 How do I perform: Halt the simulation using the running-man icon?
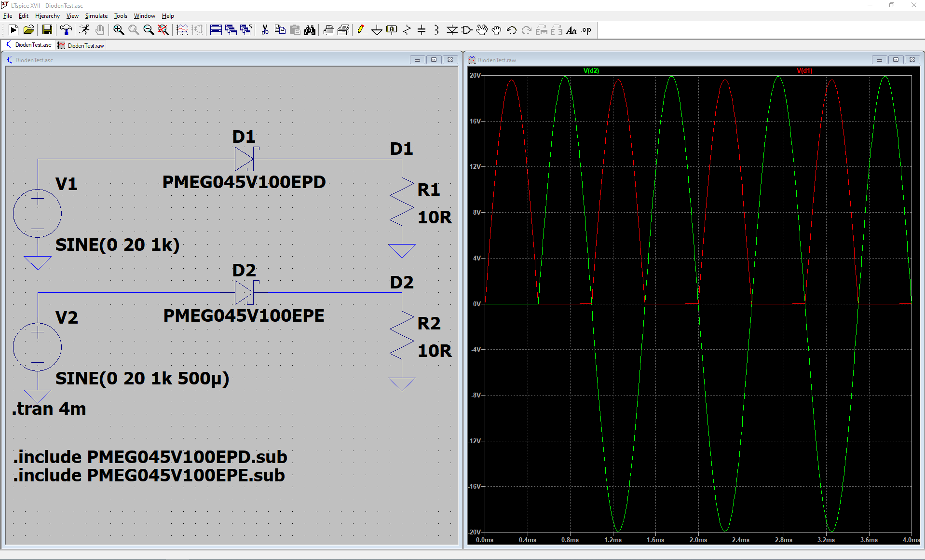84,30
